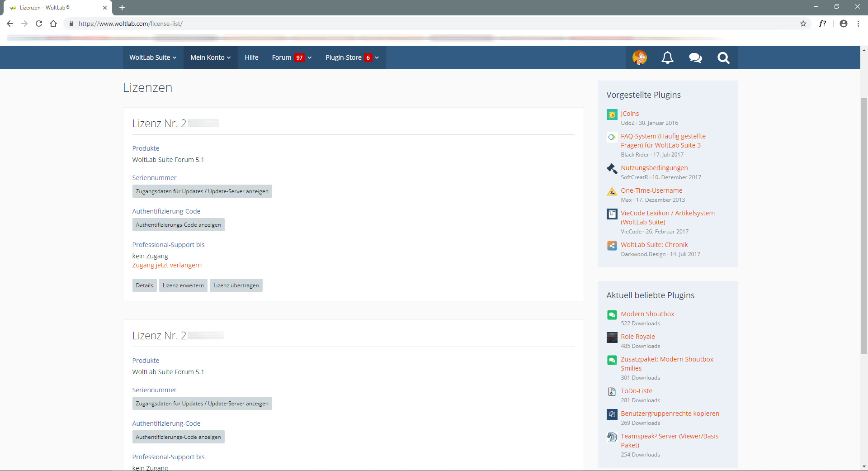This screenshot has width=868, height=471.
Task: Click the page vertical scrollbar
Action: (864, 226)
